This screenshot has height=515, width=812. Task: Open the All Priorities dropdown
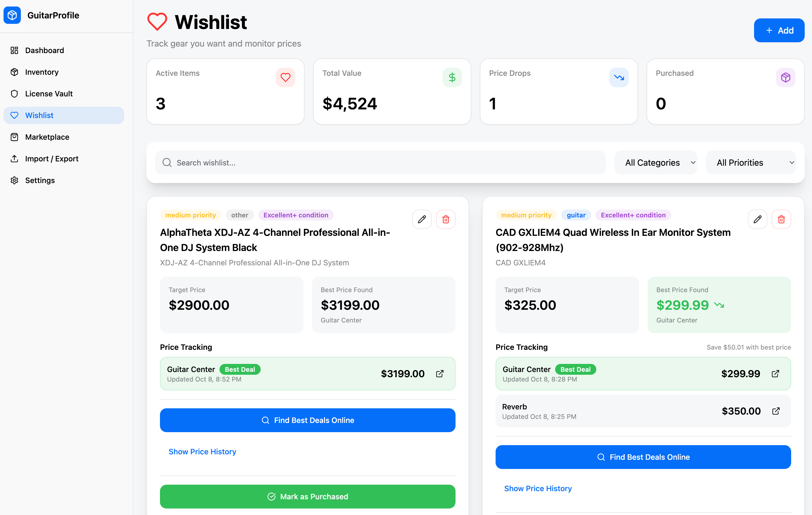(x=751, y=162)
